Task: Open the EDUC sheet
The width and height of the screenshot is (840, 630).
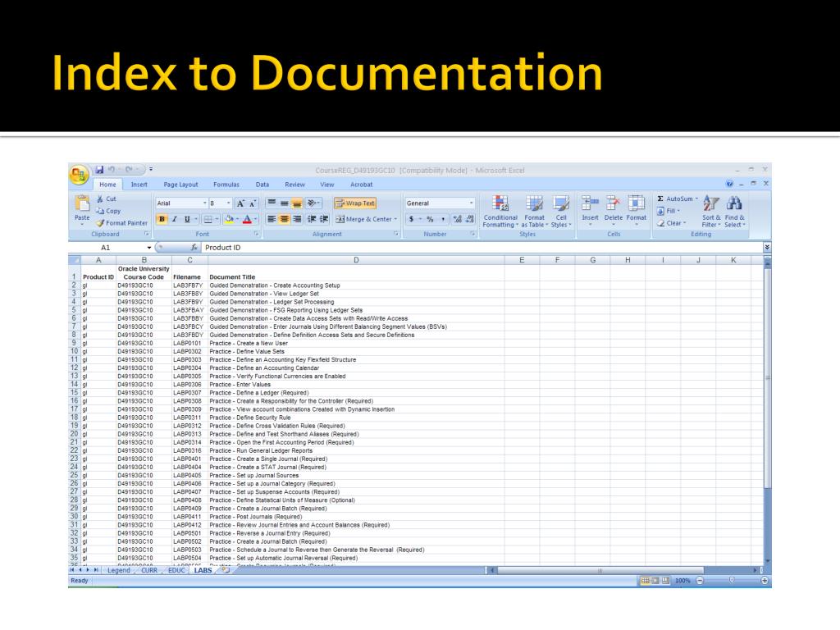Action: pos(177,570)
